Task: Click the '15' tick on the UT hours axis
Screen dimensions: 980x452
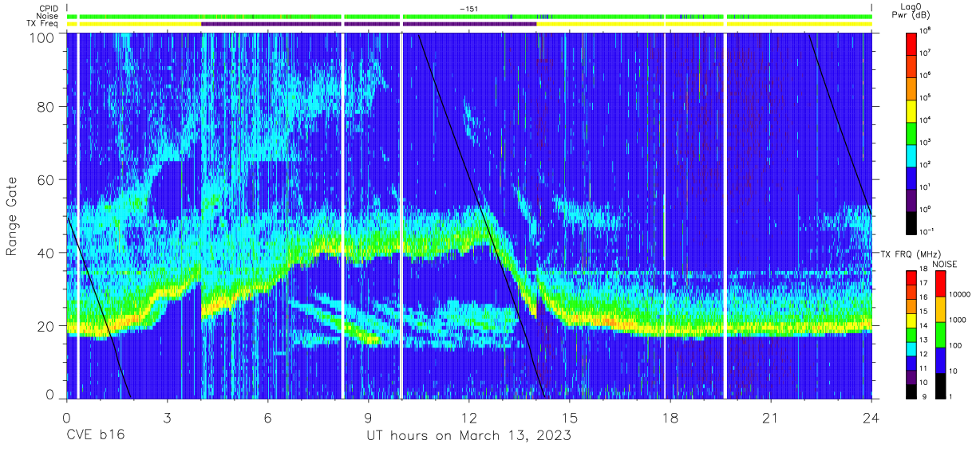Action: 570,416
